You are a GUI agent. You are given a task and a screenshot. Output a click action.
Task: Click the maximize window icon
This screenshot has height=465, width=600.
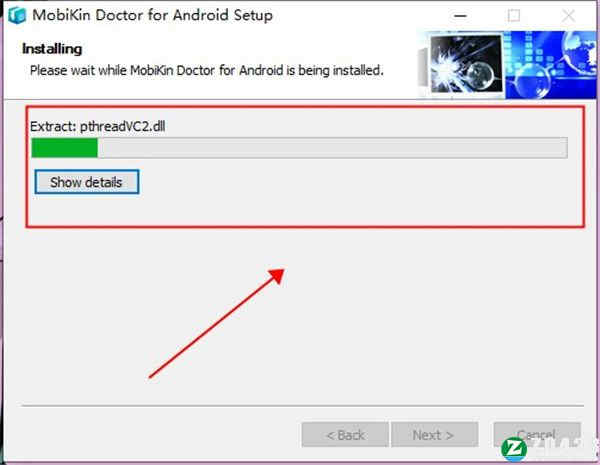pyautogui.click(x=514, y=16)
